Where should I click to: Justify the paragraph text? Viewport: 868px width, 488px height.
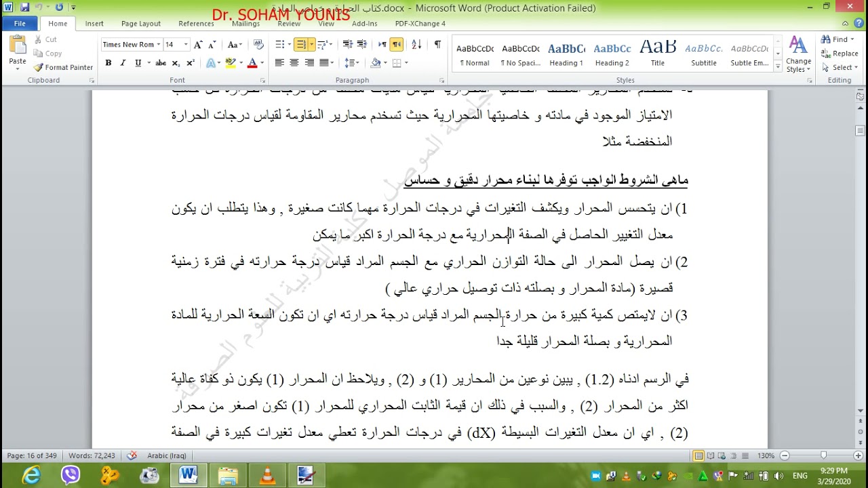[x=324, y=63]
